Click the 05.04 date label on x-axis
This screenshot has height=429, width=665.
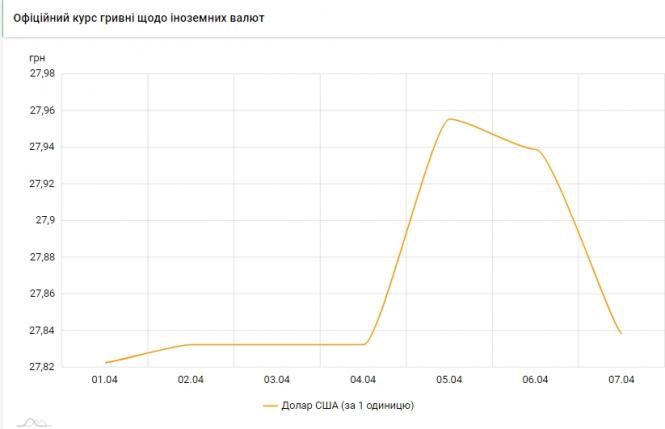(x=450, y=380)
